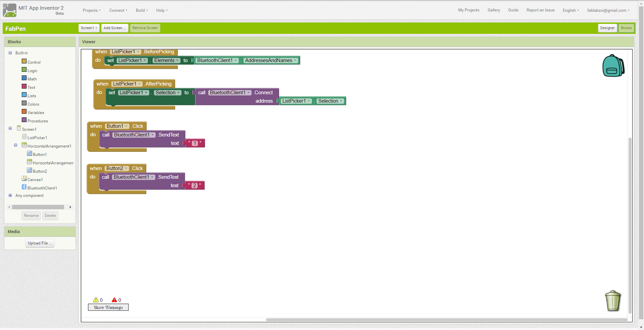This screenshot has width=644, height=330.
Task: Collapse the HorizontalArrangement1 tree node
Action: click(x=15, y=145)
